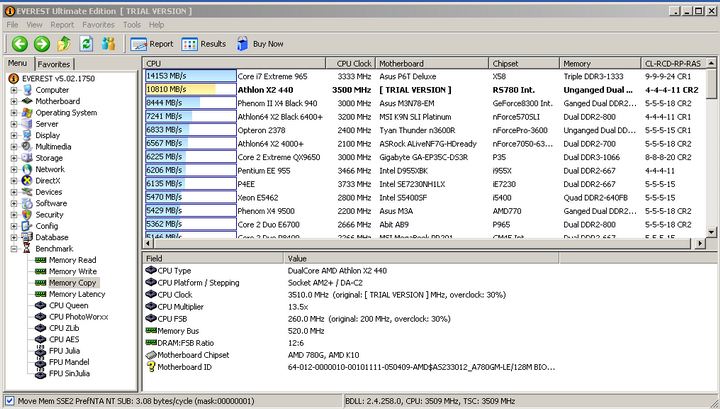Expand the Computer tree node
The image size is (720, 409).
click(14, 90)
